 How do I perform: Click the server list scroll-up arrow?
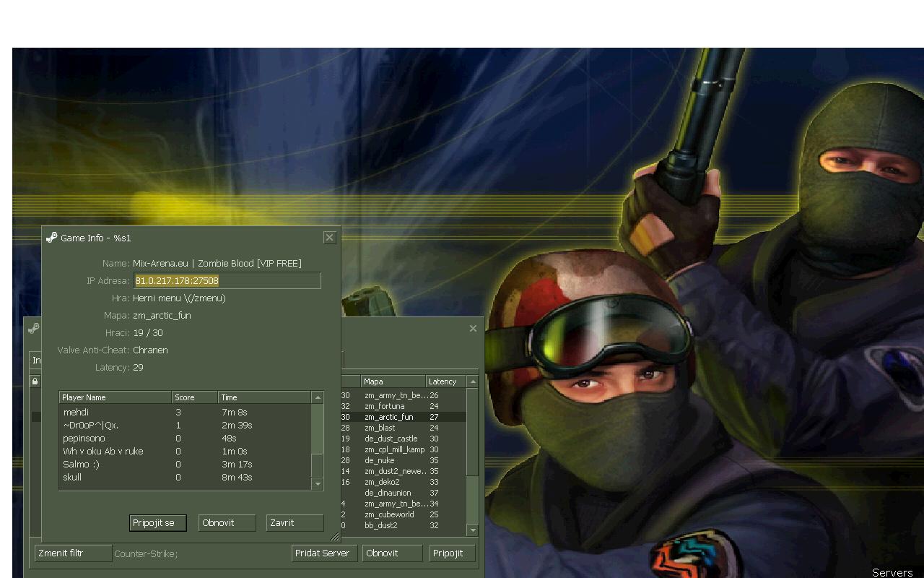[x=473, y=381]
